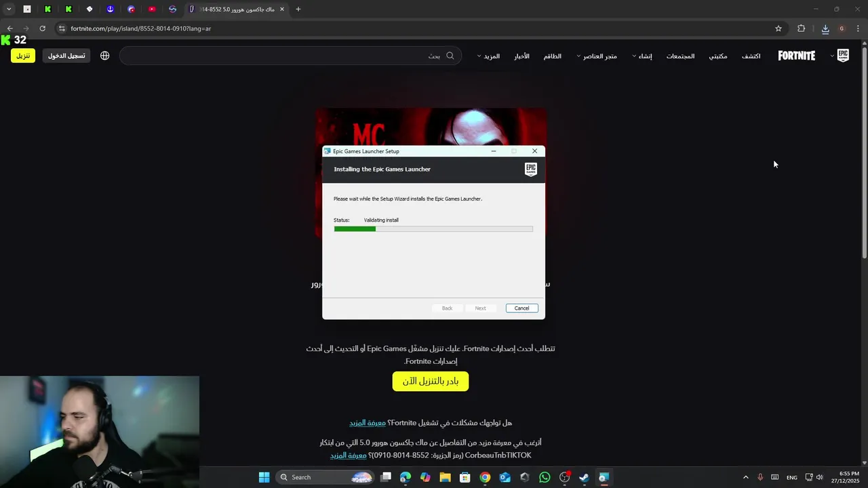The width and height of the screenshot is (868, 488).
Task: Click the microphone tray icon
Action: pos(760,477)
